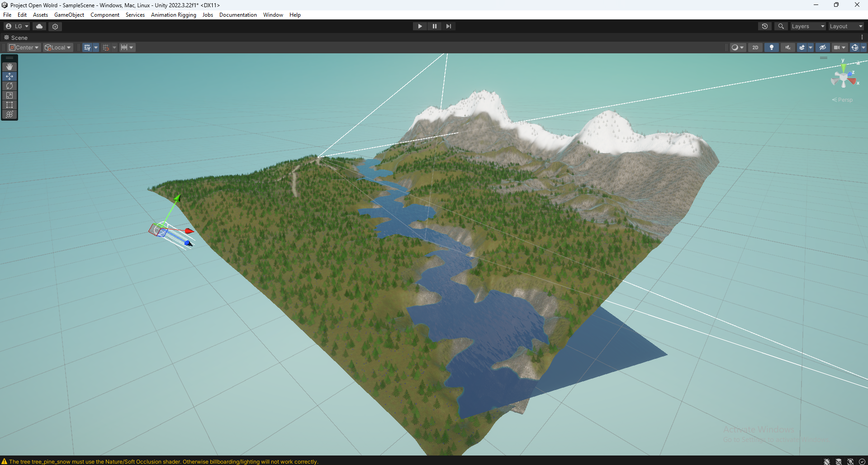The width and height of the screenshot is (868, 465).
Task: Open the Layout dropdown
Action: click(845, 26)
